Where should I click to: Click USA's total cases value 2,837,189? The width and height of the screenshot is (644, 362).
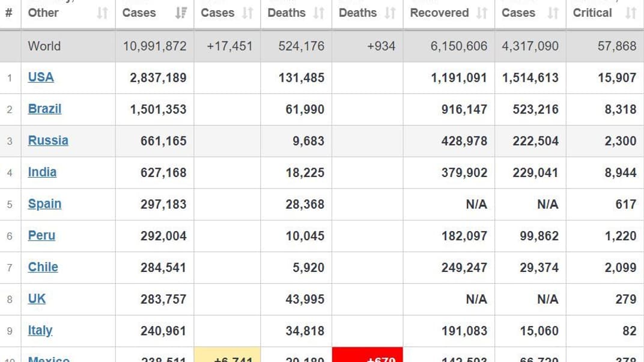[x=158, y=77]
